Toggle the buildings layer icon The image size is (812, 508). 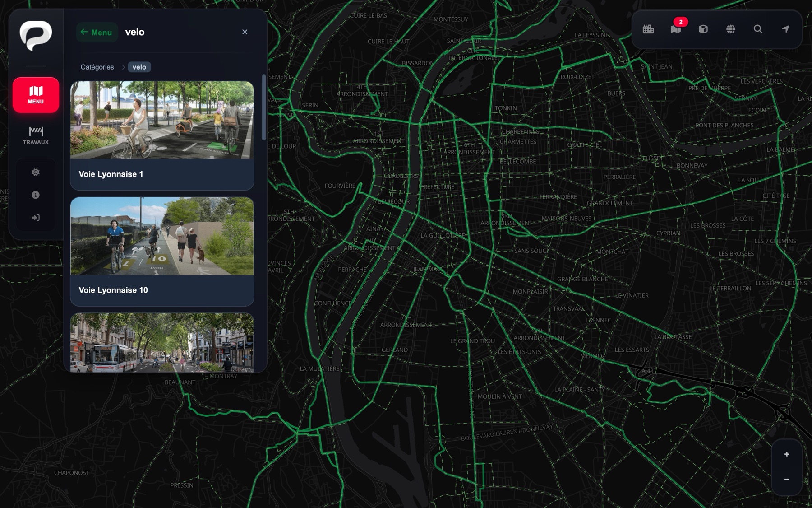pos(648,29)
